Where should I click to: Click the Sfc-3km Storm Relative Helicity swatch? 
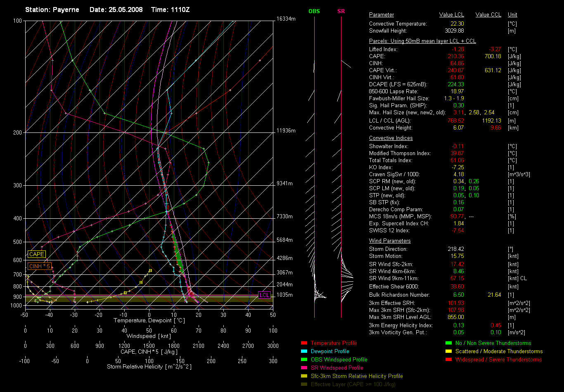pyautogui.click(x=304, y=376)
